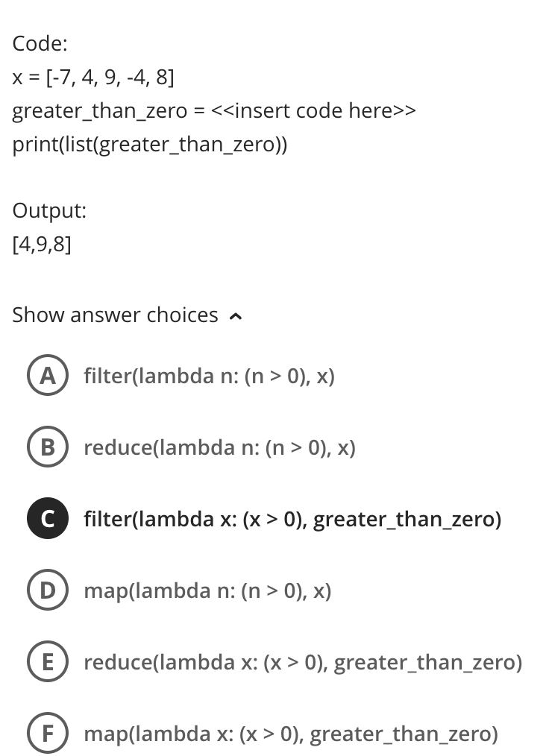Image resolution: width=546 pixels, height=756 pixels.
Task: Select the filter(lambda n: (n > 0), x) answer
Action: tap(209, 376)
